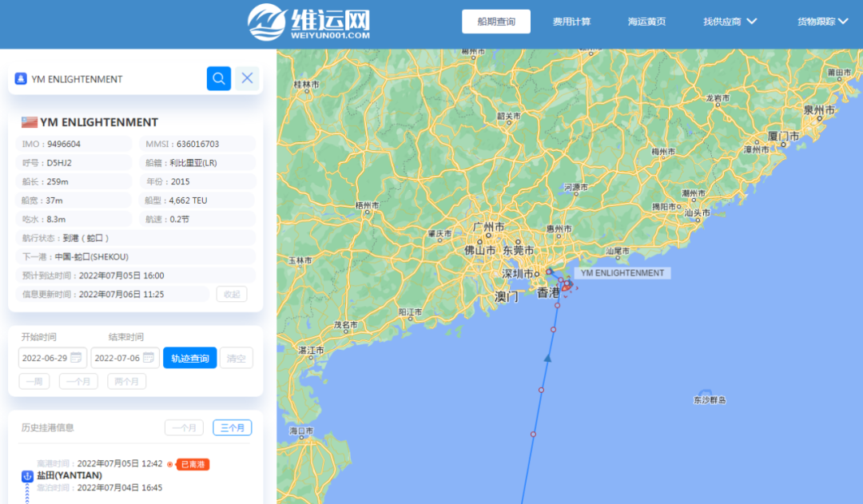
Task: Click the blue search magnifier button
Action: coord(218,78)
